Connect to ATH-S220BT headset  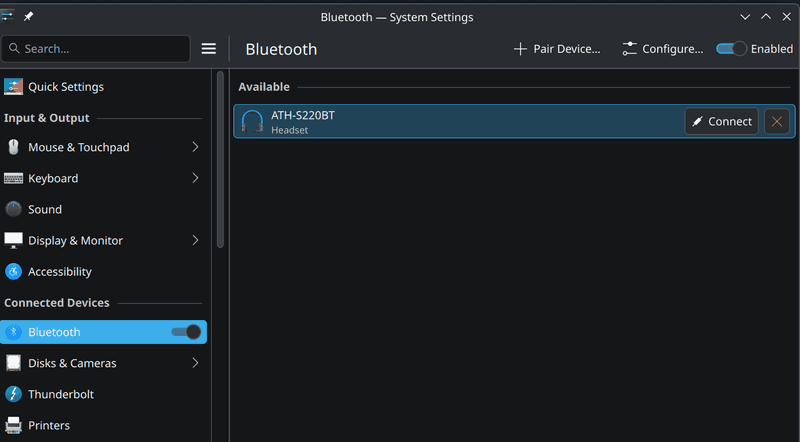pyautogui.click(x=721, y=121)
